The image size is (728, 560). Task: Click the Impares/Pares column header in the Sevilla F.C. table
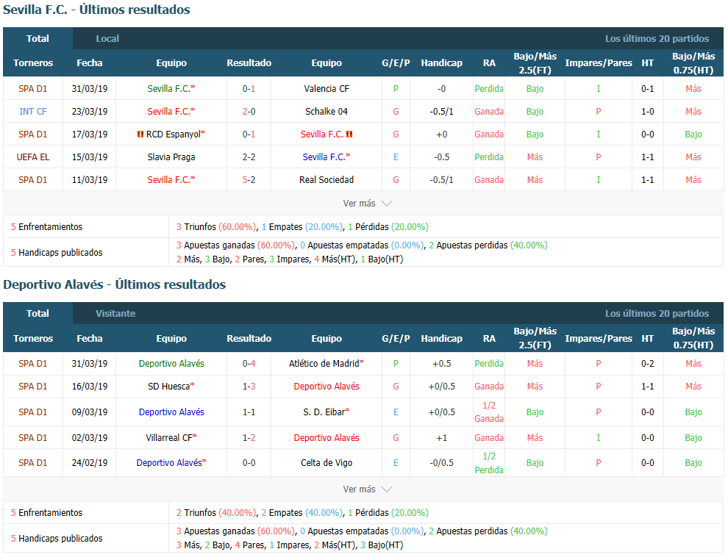(599, 63)
